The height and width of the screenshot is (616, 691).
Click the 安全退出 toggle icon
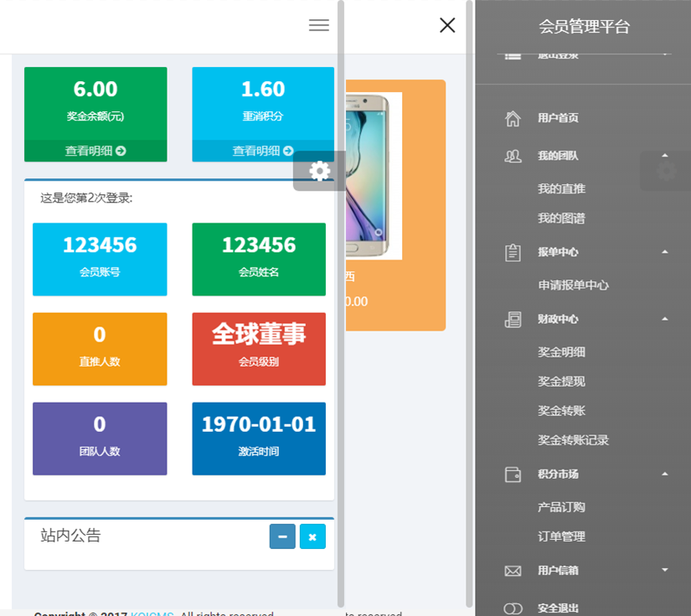513,608
